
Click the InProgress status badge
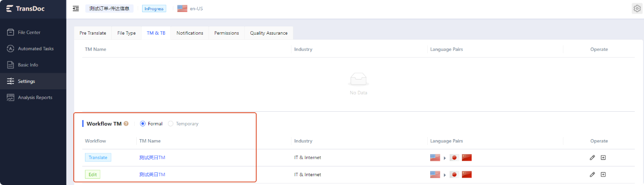[x=154, y=8]
